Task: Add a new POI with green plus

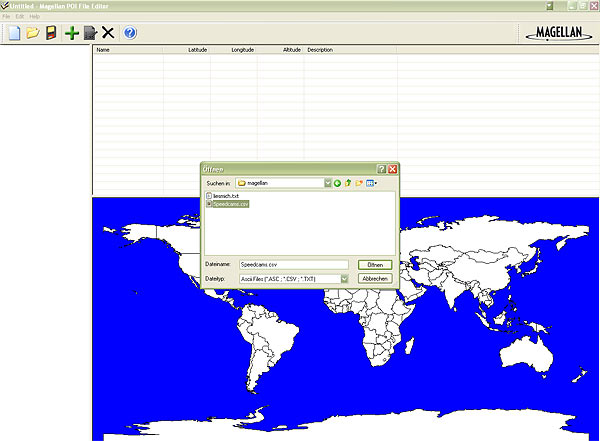Action: click(x=72, y=33)
